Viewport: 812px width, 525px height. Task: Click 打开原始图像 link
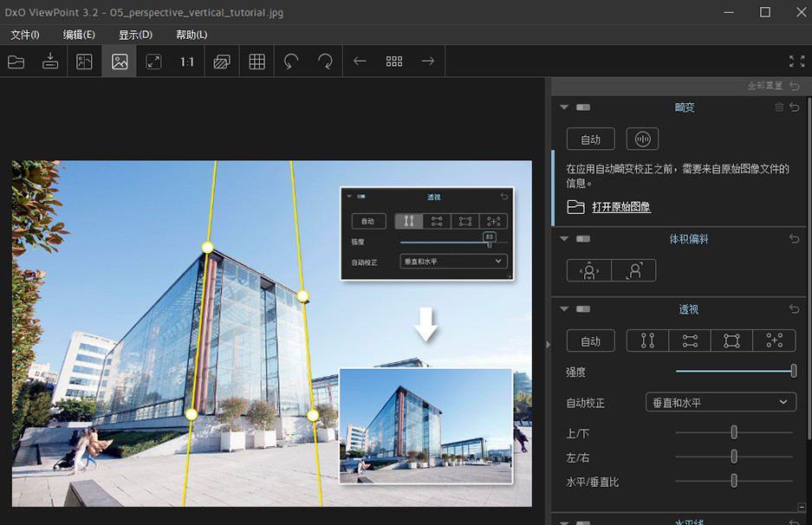[x=620, y=207]
